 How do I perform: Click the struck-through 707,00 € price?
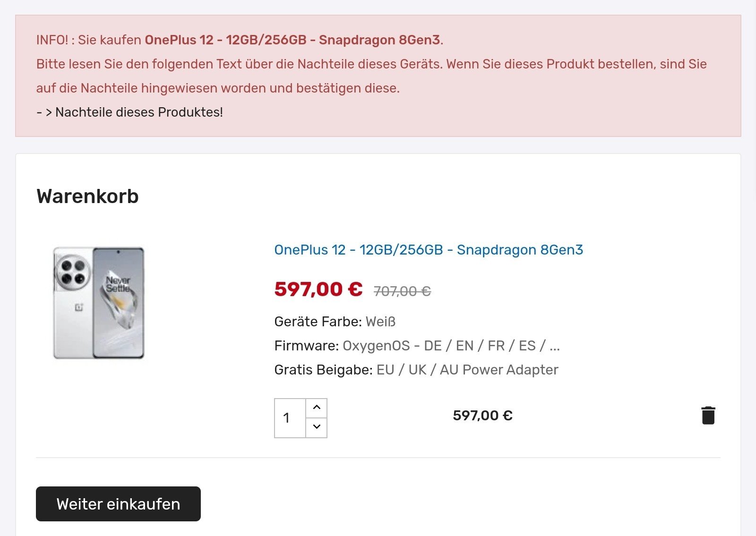point(402,291)
